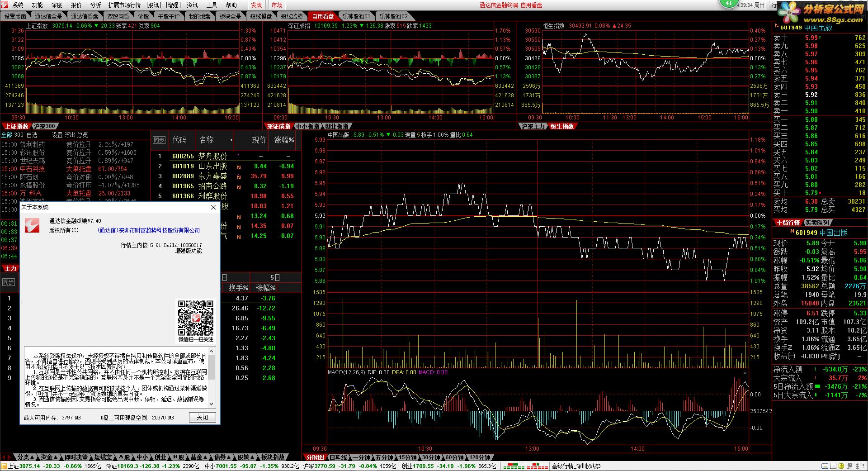Screen dimensions: 868x471
Task: Click the 同步 button under 主力 tab
Action: pyautogui.click(x=9, y=282)
